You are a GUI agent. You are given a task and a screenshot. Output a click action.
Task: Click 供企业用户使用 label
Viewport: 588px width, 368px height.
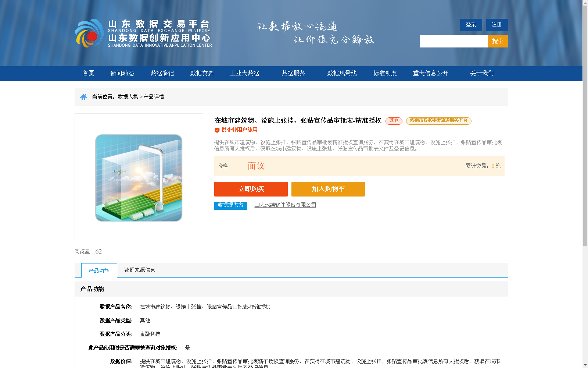240,130
